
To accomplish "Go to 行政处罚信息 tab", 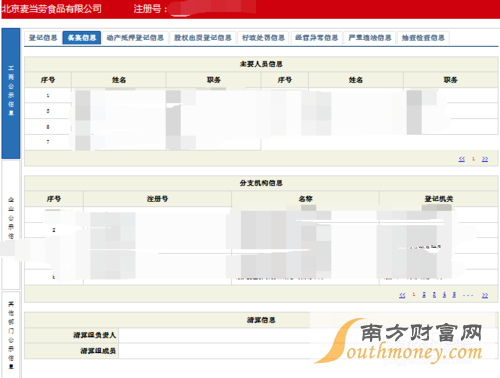I will (x=263, y=38).
